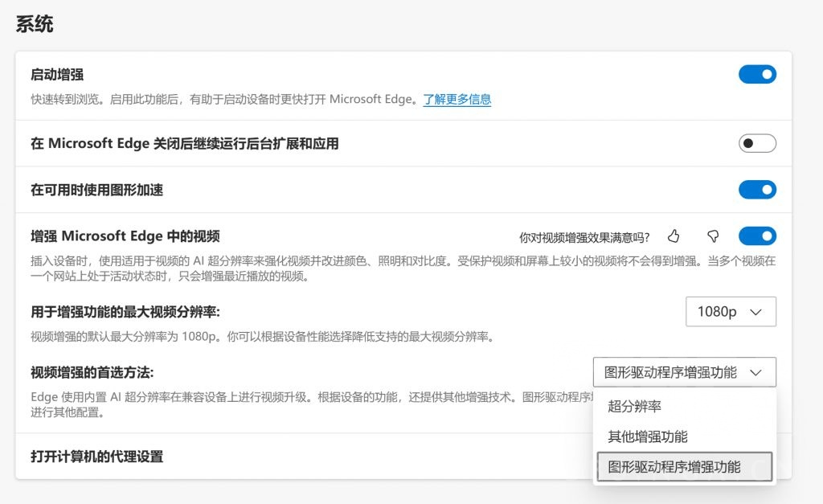The image size is (823, 504).
Task: Turn off the 启动增强 toggle
Action: click(757, 75)
